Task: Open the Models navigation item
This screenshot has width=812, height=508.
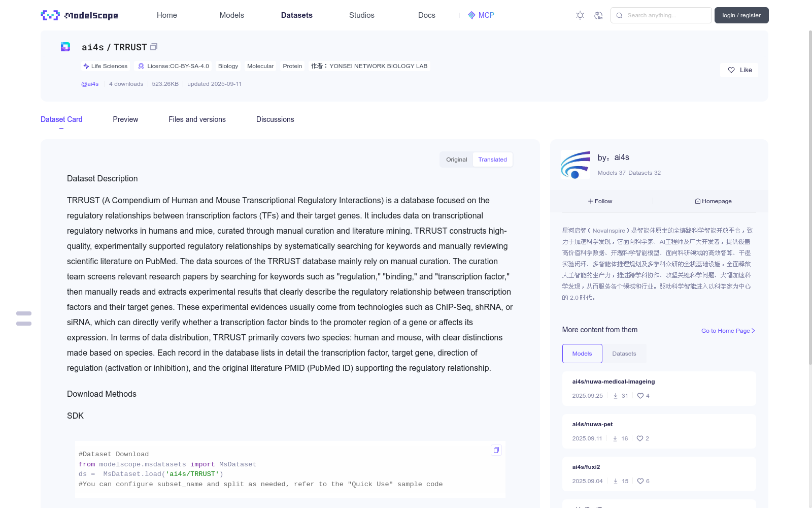Action: [x=232, y=15]
